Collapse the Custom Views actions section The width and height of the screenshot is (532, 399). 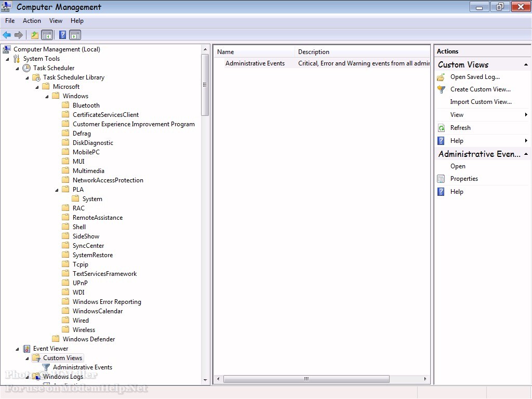click(526, 64)
